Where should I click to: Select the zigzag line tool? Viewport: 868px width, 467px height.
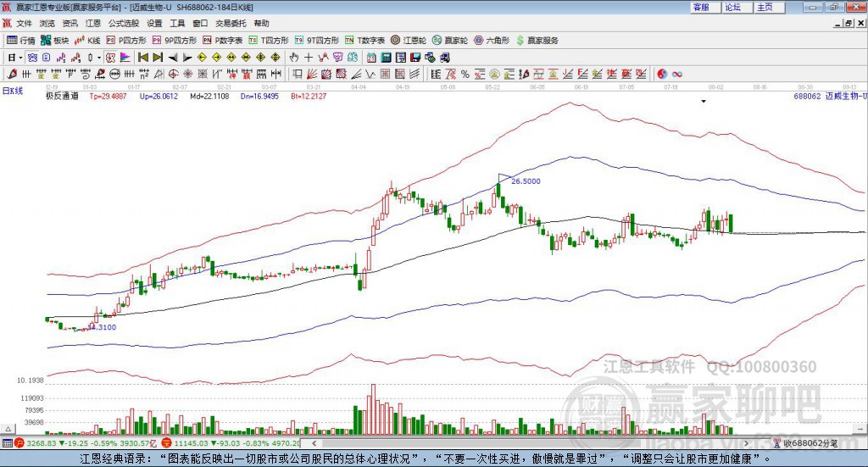coord(370,74)
